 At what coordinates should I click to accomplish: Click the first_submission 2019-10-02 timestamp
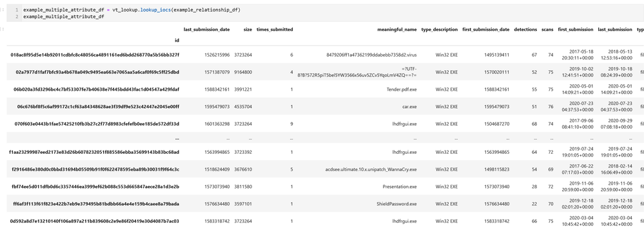[578, 72]
